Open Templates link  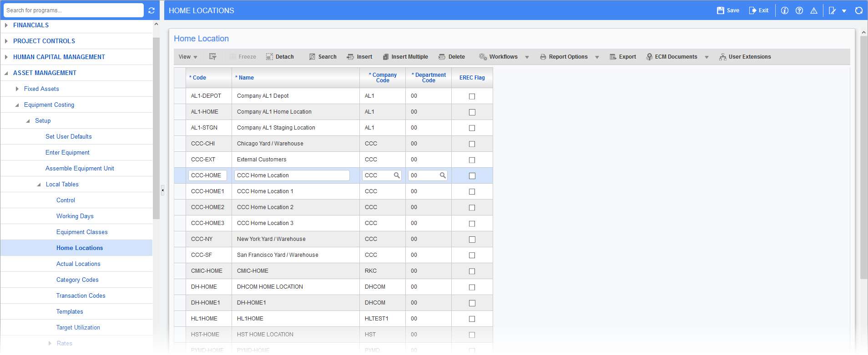70,311
